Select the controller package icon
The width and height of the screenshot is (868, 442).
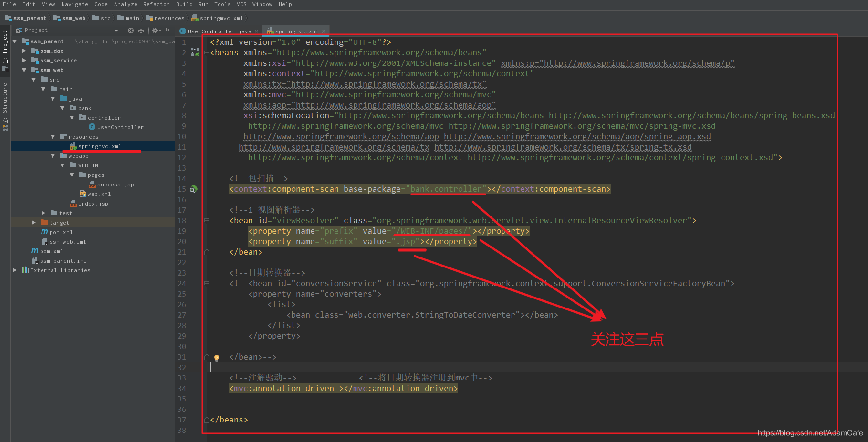pyautogui.click(x=83, y=117)
